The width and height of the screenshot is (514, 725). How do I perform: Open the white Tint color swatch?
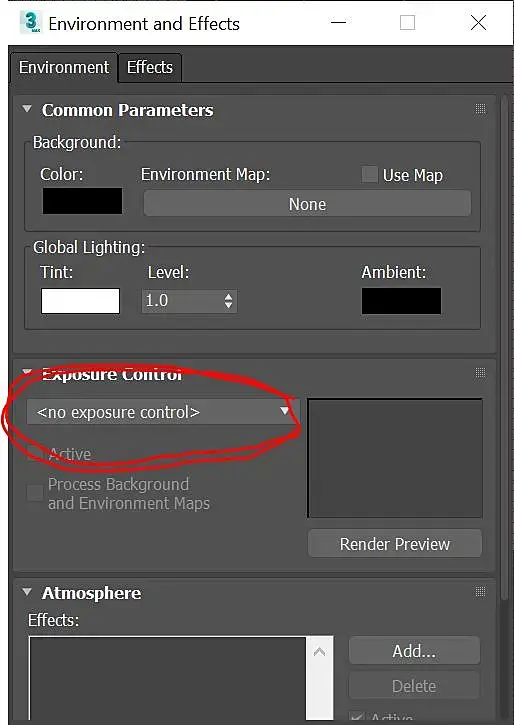tap(80, 301)
